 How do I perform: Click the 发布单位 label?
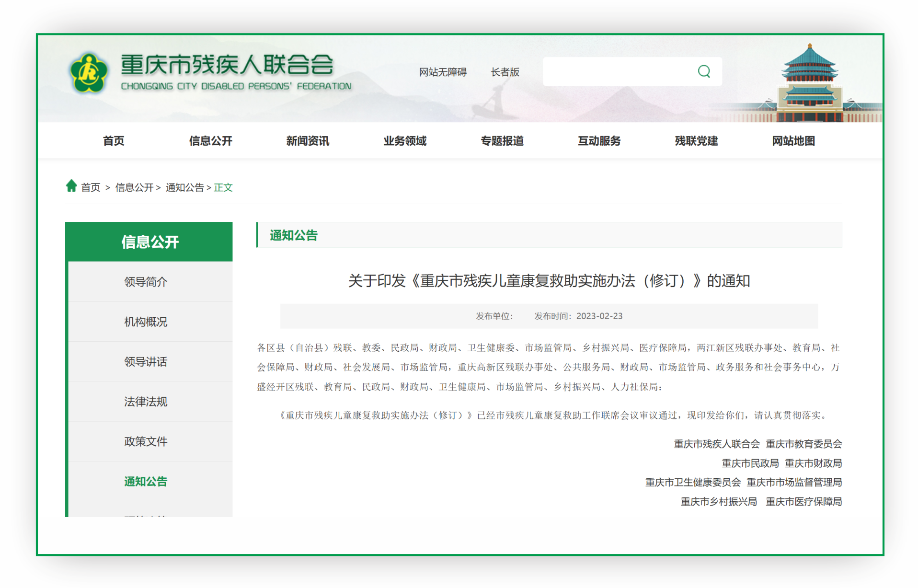coord(494,316)
